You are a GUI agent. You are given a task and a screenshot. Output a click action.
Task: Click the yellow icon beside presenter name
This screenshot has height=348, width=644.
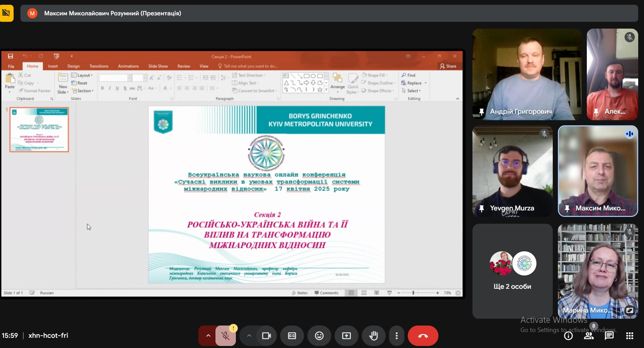6,13
